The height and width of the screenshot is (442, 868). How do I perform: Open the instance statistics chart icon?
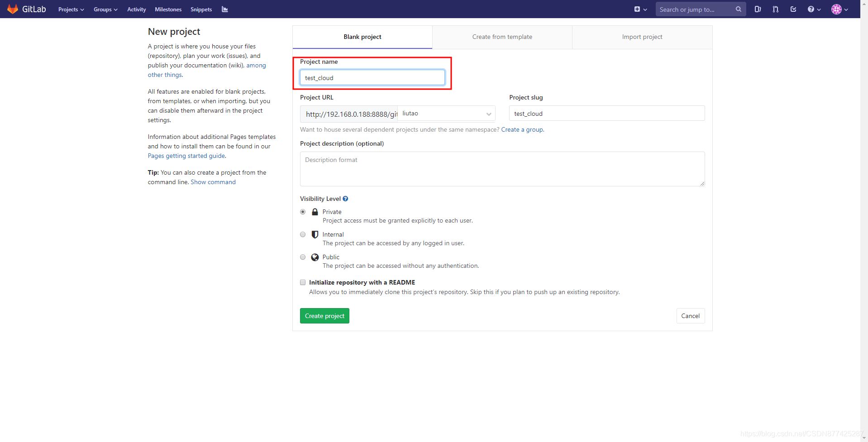coord(225,9)
